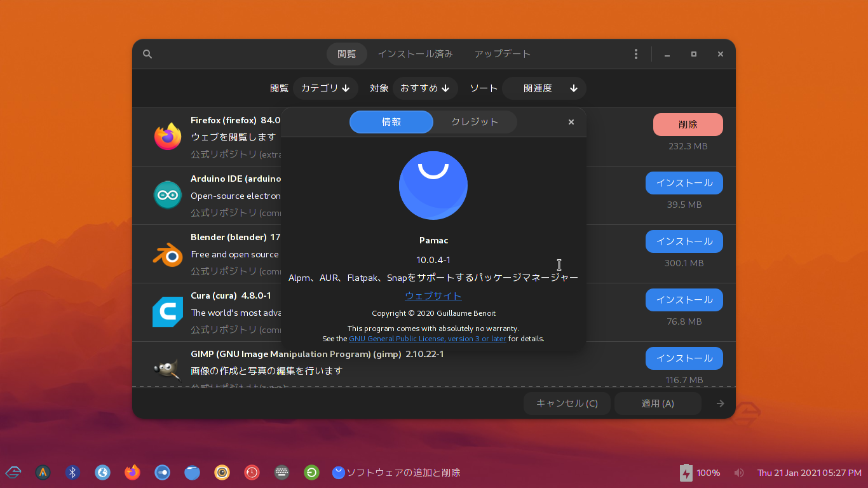Screen dimensions: 868x488
Task: Select the クレジット tab in About dialog
Action: (475, 122)
